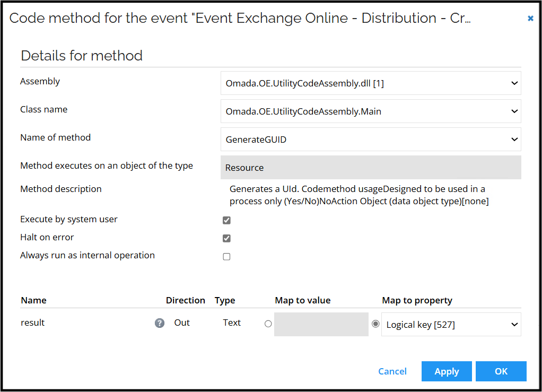Image resolution: width=542 pixels, height=392 pixels.
Task: Cancel the method configuration
Action: tap(392, 371)
